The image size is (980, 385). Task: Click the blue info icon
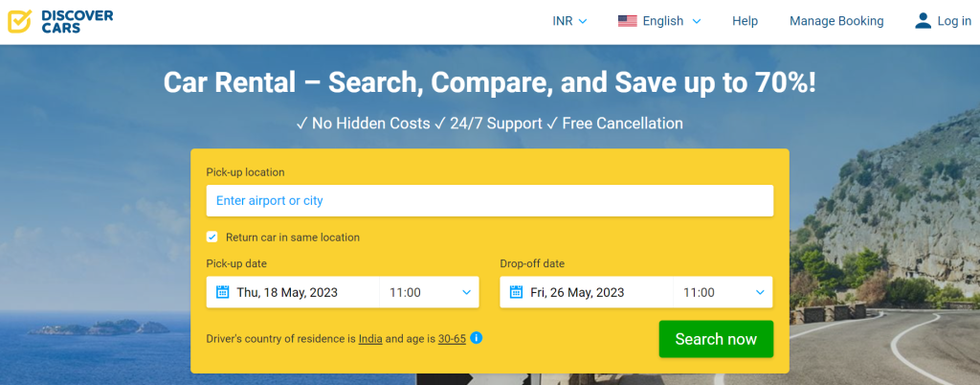(x=477, y=338)
